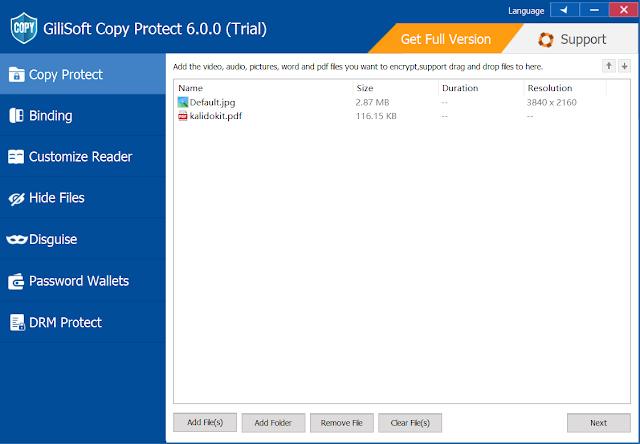This screenshot has width=640, height=444.
Task: Click the Customize Reader book icon
Action: point(16,157)
